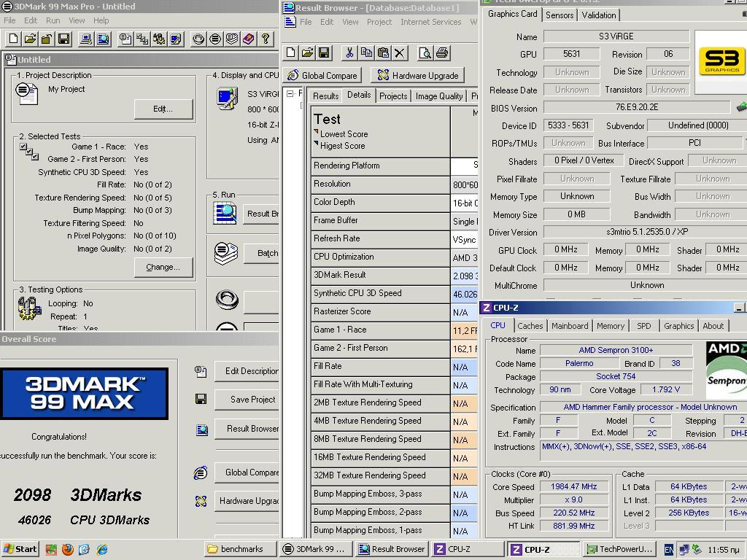Click BIOS Version field 76.E9.20.2E in GPU-Z

(x=636, y=107)
